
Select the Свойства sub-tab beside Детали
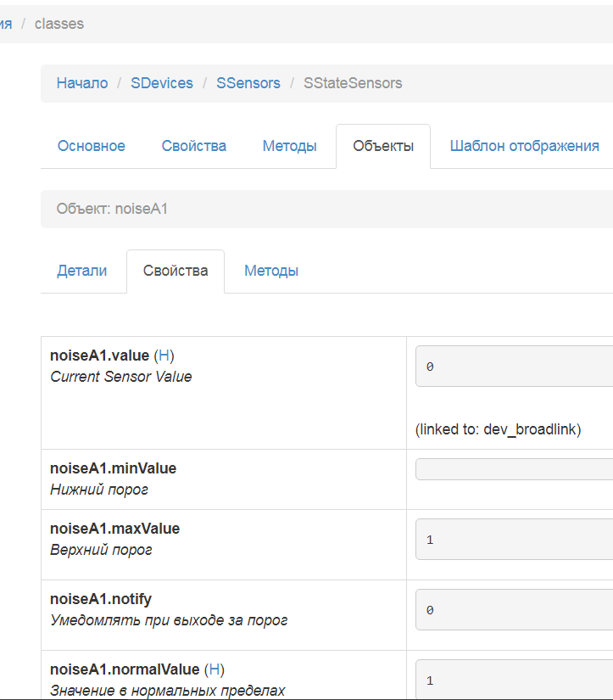coord(176,271)
